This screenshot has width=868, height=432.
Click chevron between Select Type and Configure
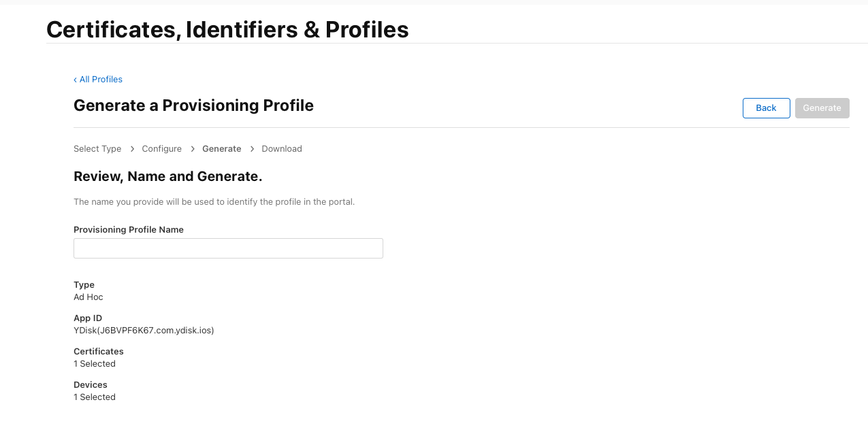click(x=132, y=149)
